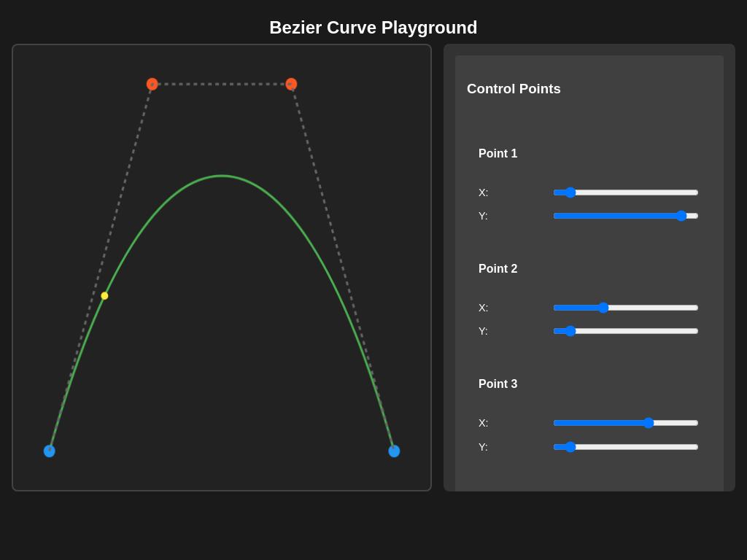Click the Bezier Curve Playground title
This screenshot has height=560, width=747.
click(x=373, y=28)
